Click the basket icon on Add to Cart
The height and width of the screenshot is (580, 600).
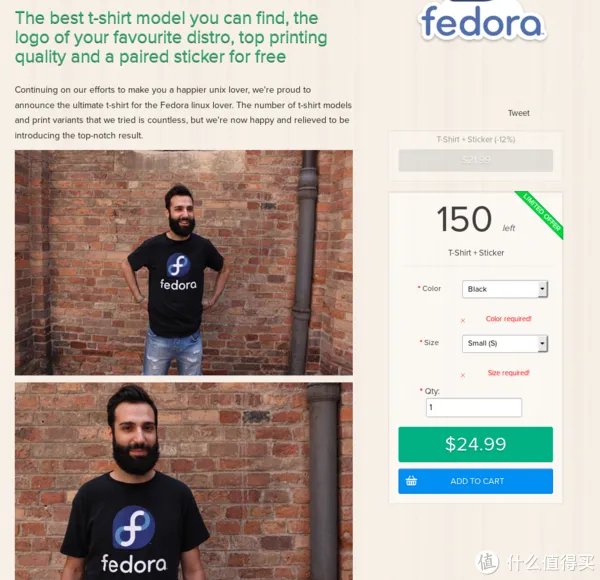click(x=411, y=481)
